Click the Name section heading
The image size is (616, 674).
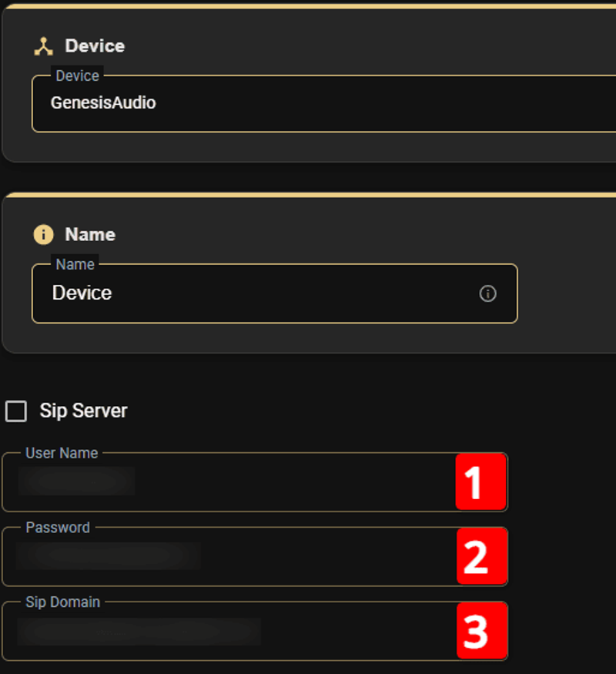[89, 234]
